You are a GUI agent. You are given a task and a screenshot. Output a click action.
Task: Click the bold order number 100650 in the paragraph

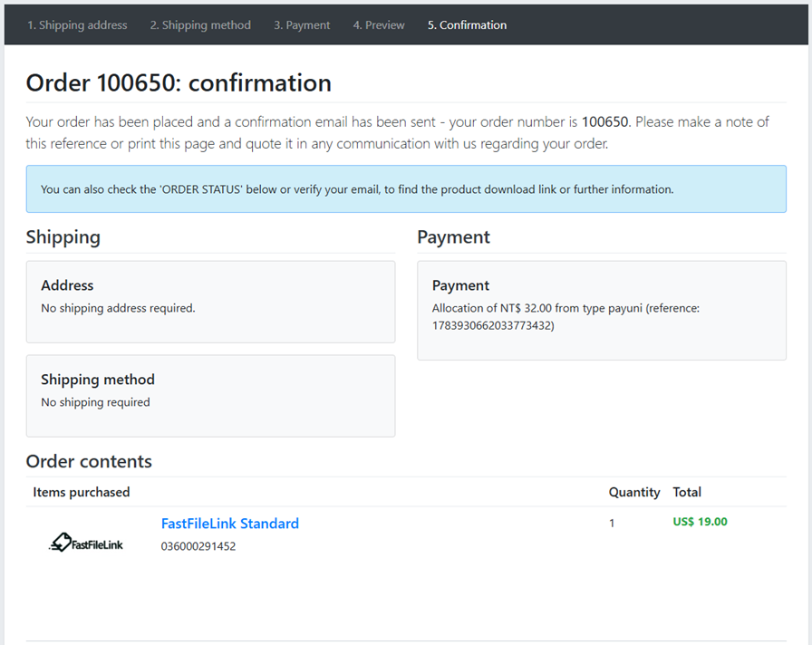[604, 121]
